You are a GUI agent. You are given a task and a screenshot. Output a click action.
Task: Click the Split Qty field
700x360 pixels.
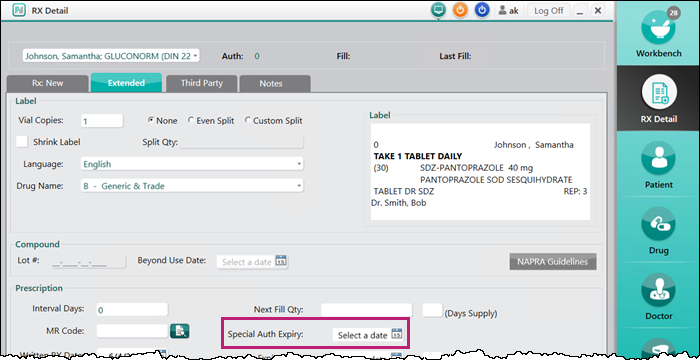(242, 142)
